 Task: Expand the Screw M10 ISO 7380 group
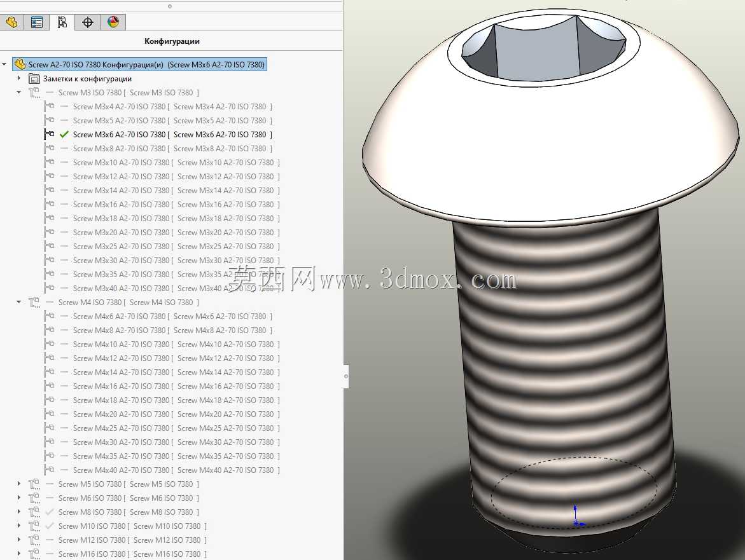point(19,526)
